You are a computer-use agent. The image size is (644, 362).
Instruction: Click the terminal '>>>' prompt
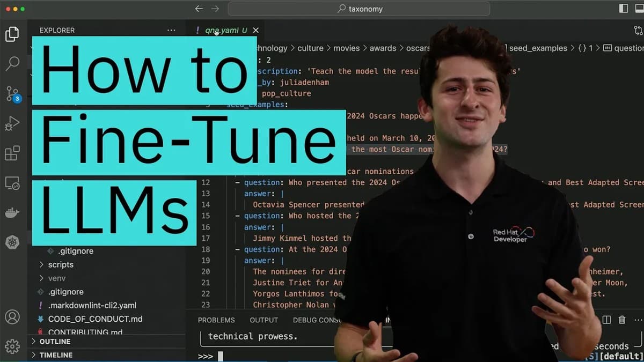pos(206,356)
